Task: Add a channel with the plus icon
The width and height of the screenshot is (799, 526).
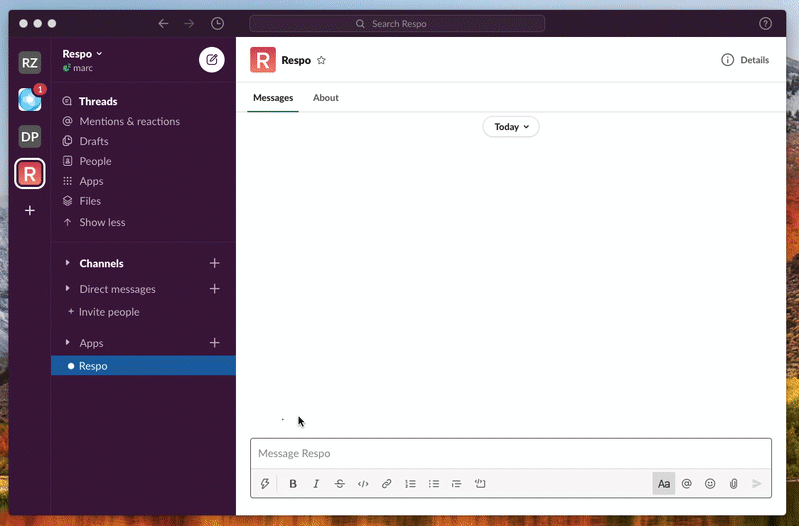Action: 215,263
